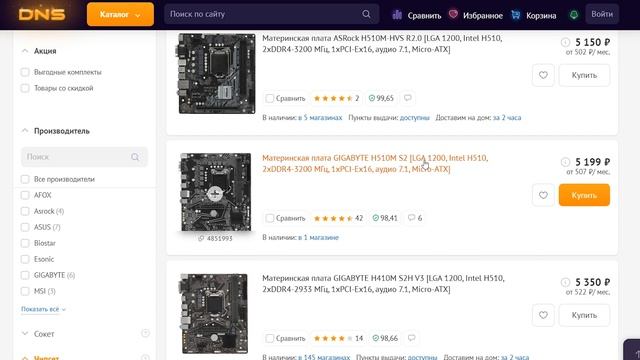This screenshot has width=640, height=360.
Task: Click price clock icon beside 5 199 ₽
Action: coord(565,162)
